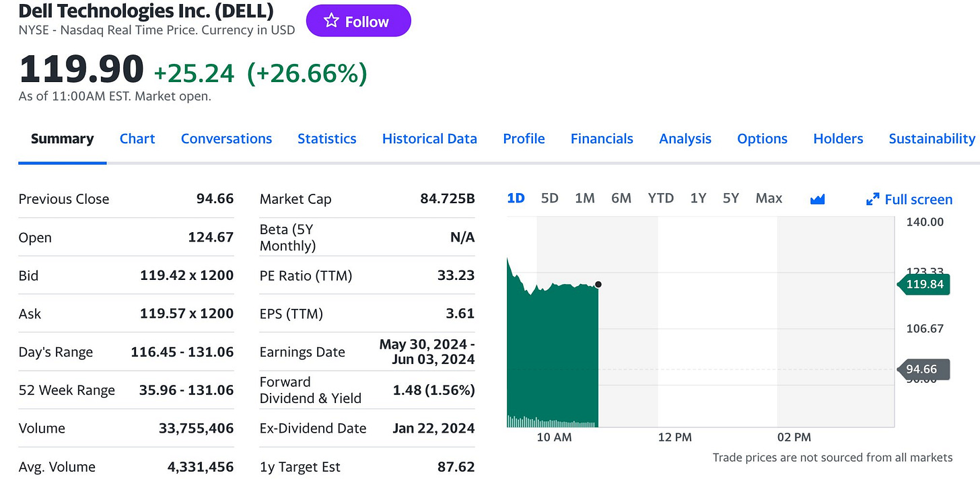Image resolution: width=980 pixels, height=504 pixels.
Task: Open the Holders tab
Action: tap(838, 139)
